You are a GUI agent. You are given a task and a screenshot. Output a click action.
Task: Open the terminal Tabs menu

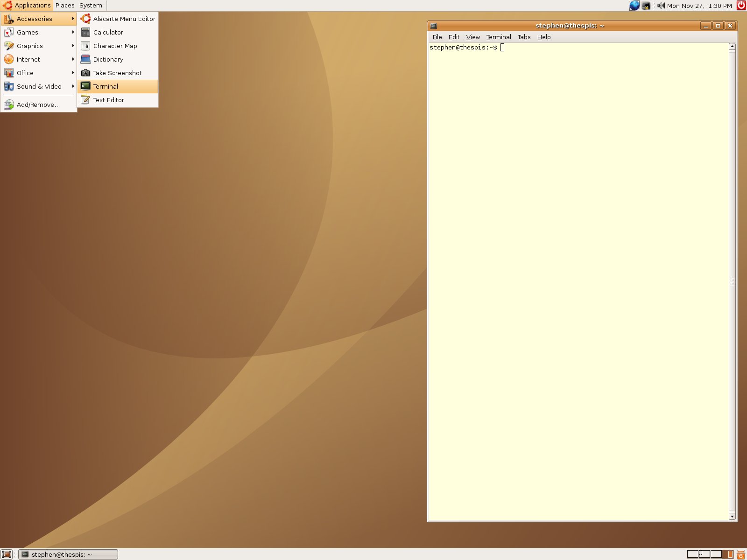tap(524, 37)
